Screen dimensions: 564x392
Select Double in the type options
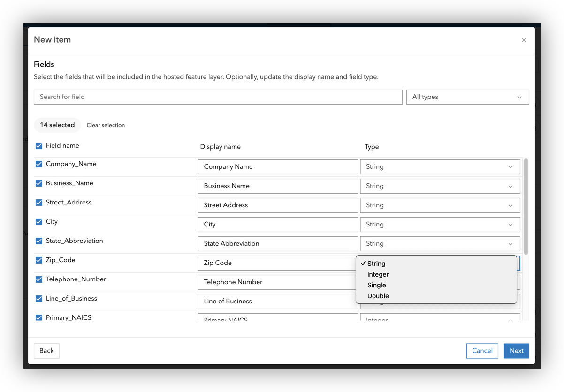point(378,296)
